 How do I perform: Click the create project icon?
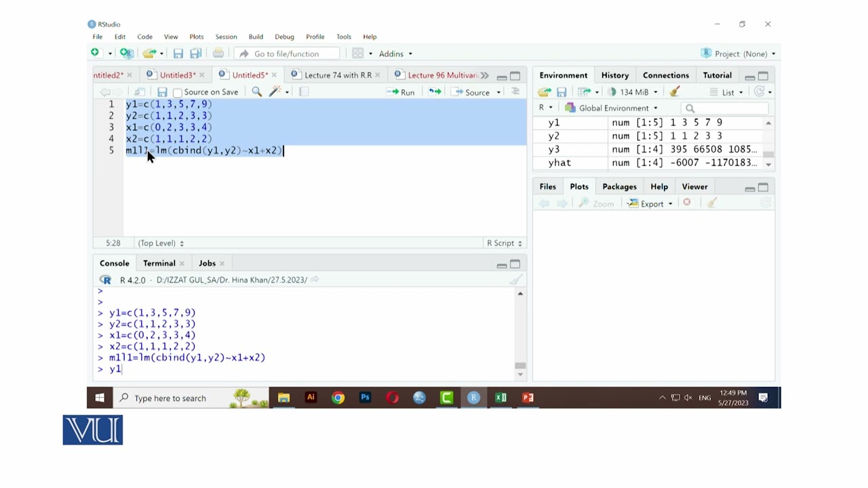point(126,53)
